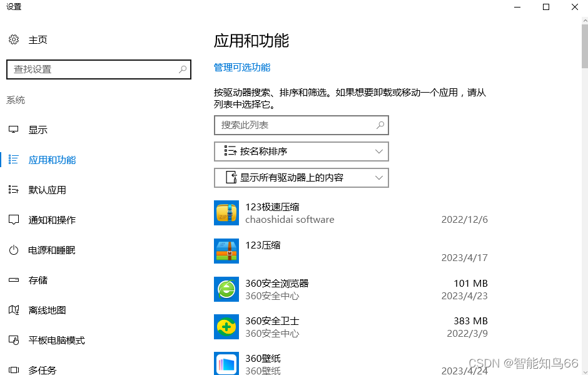Click the 平板电脑模式 tablet icon
The height and width of the screenshot is (375, 588).
pyautogui.click(x=14, y=340)
